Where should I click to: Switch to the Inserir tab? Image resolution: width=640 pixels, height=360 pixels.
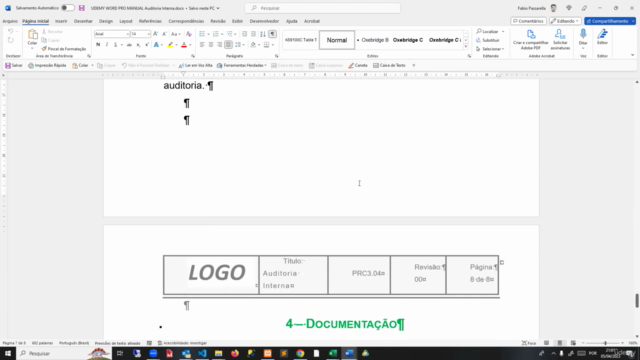[61, 21]
